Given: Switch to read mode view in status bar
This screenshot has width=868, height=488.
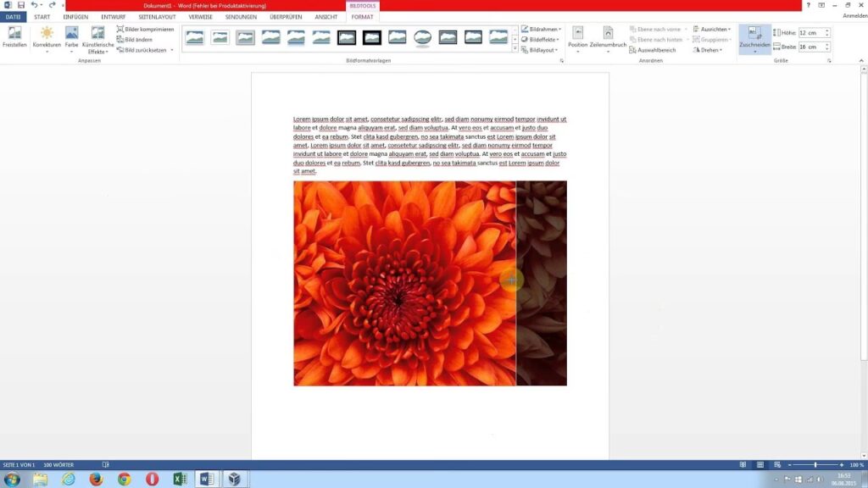Looking at the screenshot, I should (743, 465).
